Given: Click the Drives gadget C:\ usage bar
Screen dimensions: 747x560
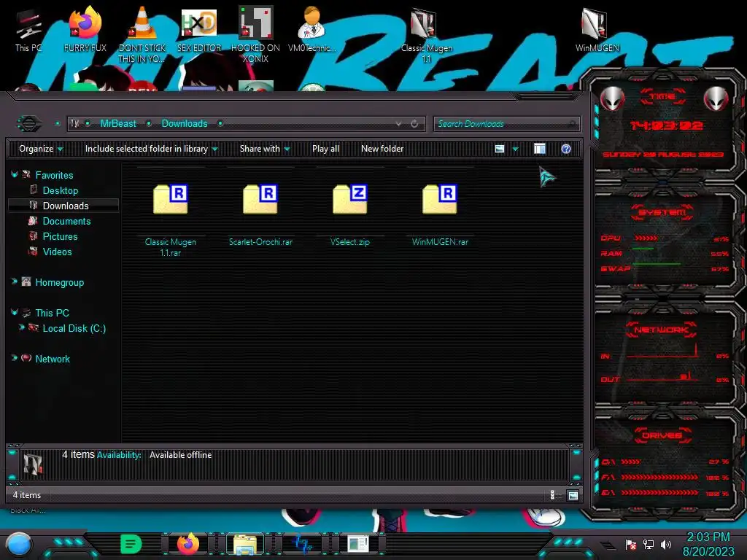Looking at the screenshot, I should [x=665, y=462].
